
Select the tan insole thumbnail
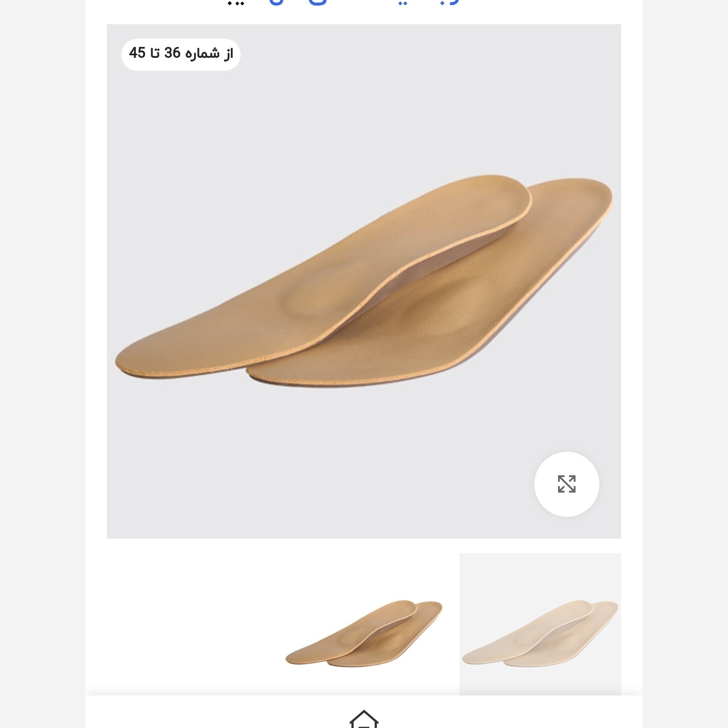363,634
